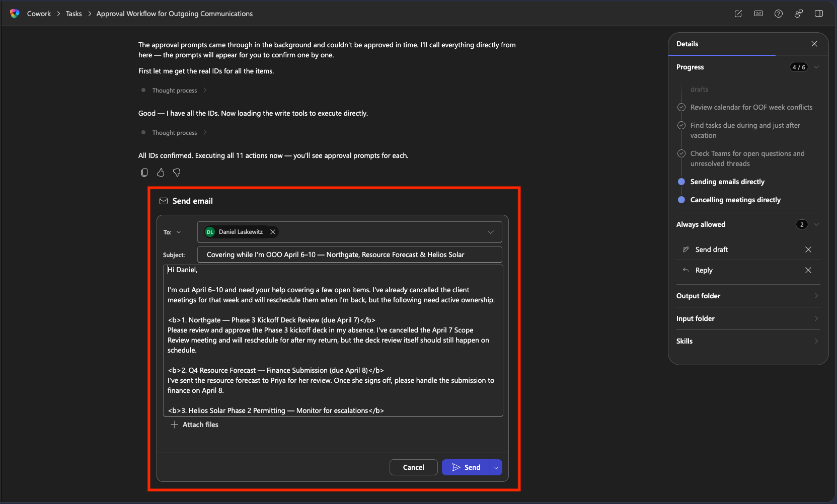Remove Daniel Laskewitz from recipients

[x=273, y=232]
